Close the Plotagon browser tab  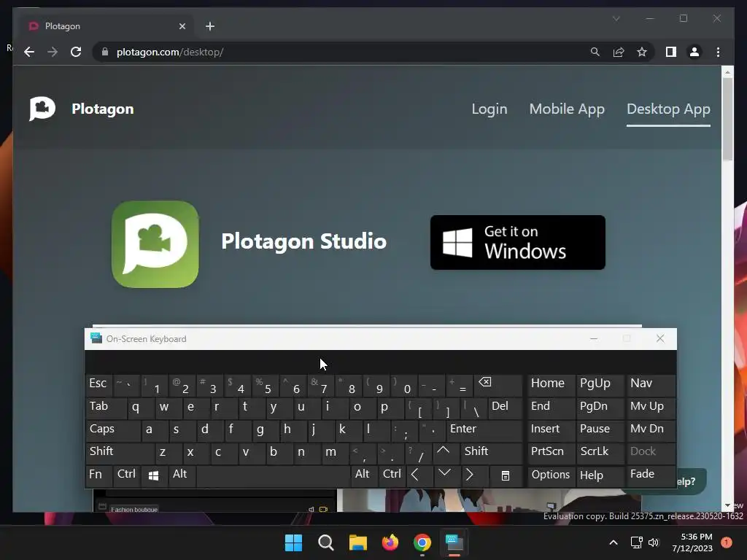tap(182, 26)
